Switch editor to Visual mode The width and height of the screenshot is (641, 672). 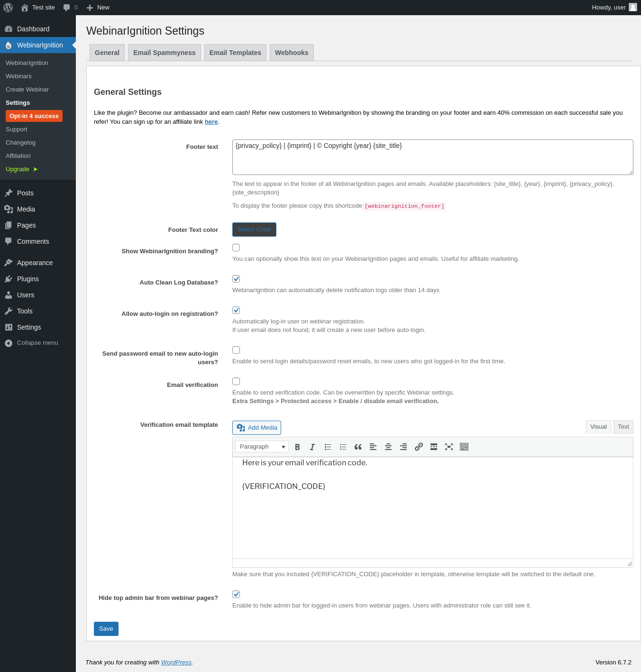598,427
